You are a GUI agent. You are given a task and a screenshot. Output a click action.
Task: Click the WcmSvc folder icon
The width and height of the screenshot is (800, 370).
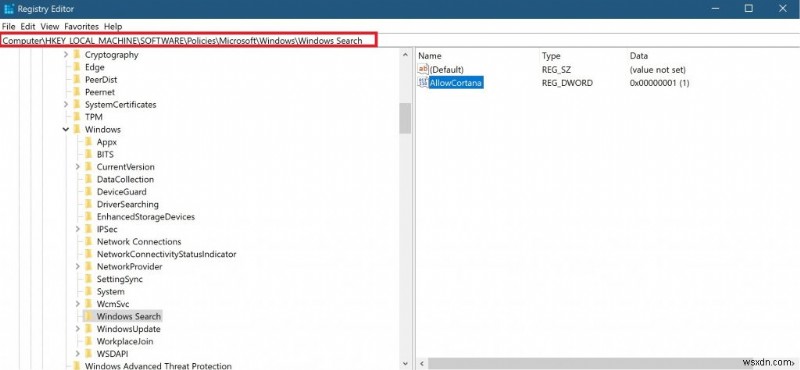click(x=89, y=304)
